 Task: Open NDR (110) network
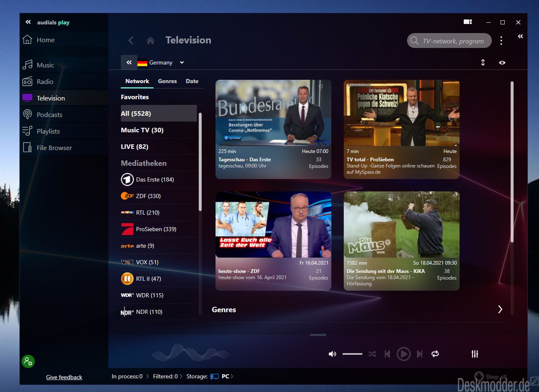pyautogui.click(x=159, y=312)
